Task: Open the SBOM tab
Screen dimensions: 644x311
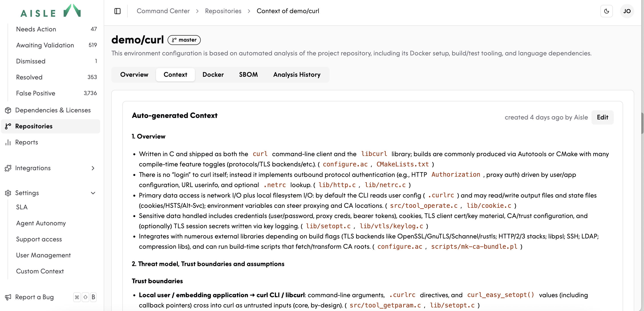Action: (248, 75)
